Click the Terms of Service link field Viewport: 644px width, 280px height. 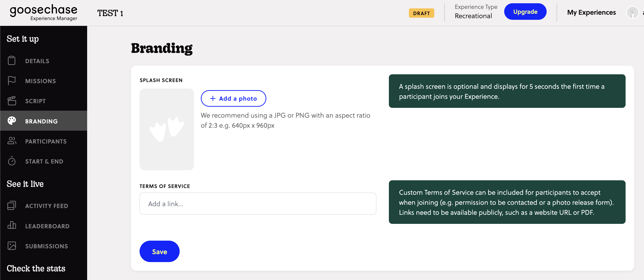click(257, 204)
